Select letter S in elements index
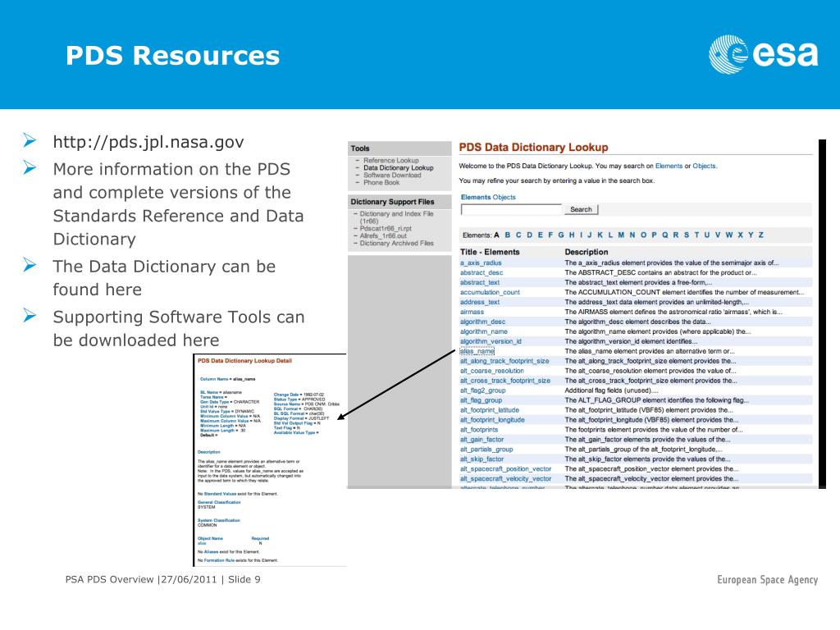 coord(687,235)
